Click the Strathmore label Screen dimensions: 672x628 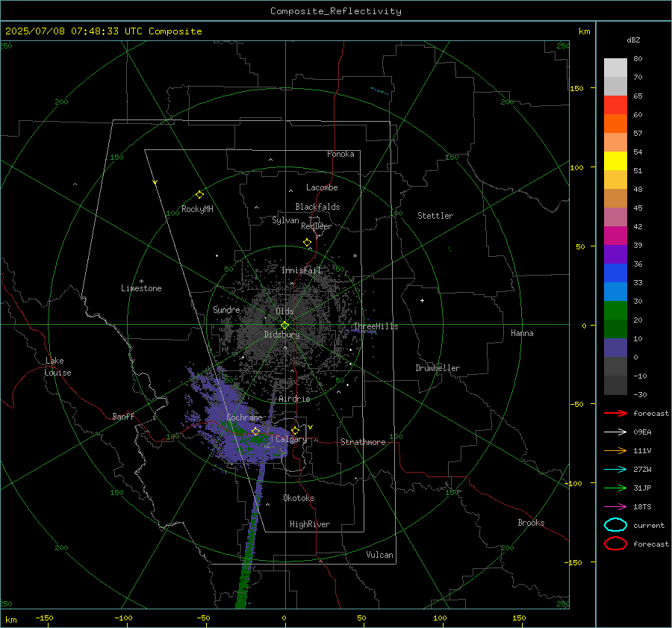click(x=363, y=442)
